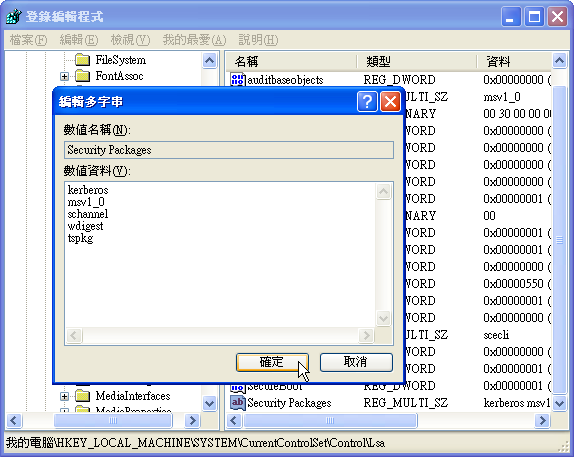Open the 檢視(V) menu
574x457 pixels.
130,40
